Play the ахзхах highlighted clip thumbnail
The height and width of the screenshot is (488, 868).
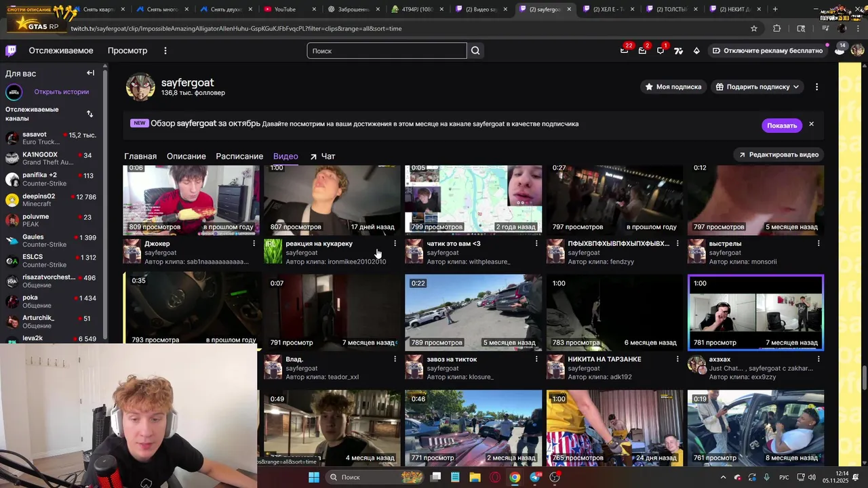[755, 312]
